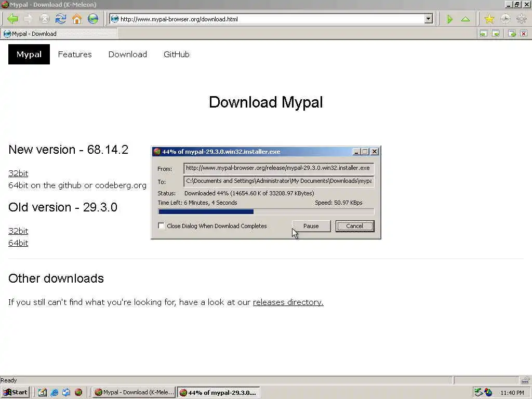Click "64bit on the github or codeberg.org" text
Image resolution: width=532 pixels, height=399 pixels.
coord(77,185)
